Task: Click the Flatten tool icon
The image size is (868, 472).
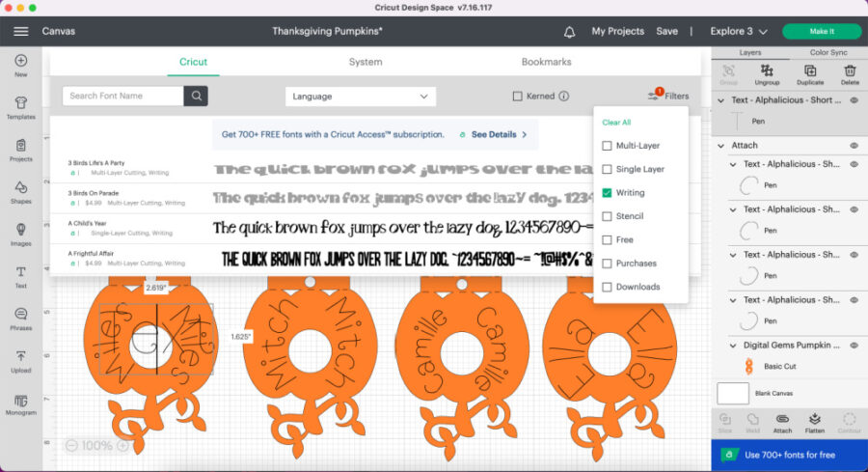Action: click(814, 422)
